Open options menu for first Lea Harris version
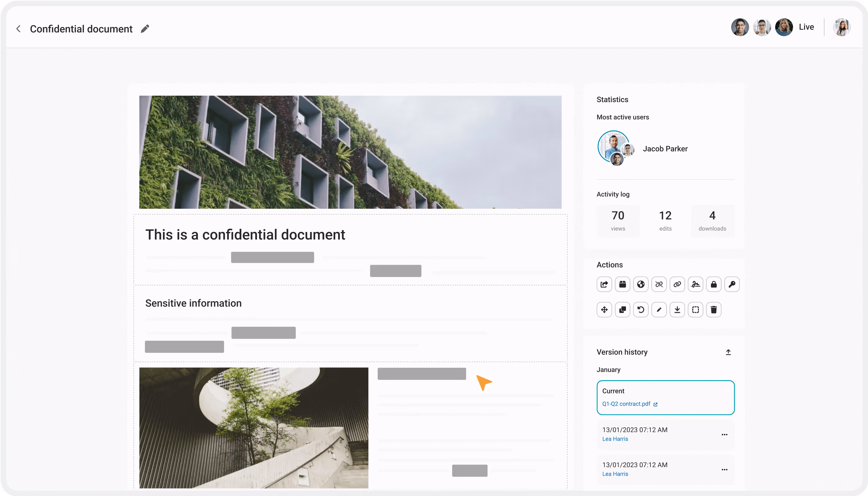868x496 pixels. point(724,435)
